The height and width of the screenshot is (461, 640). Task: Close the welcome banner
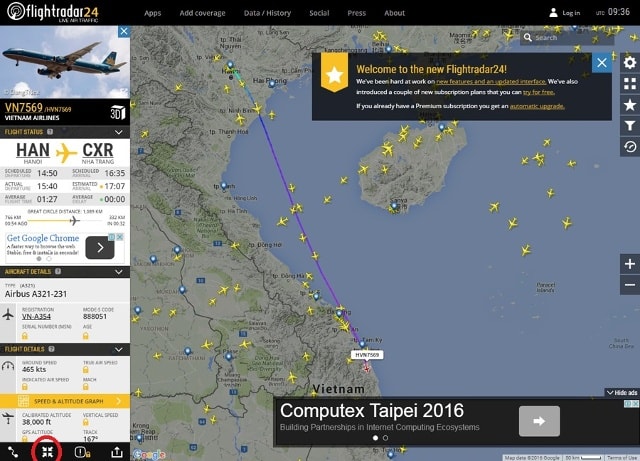click(602, 63)
